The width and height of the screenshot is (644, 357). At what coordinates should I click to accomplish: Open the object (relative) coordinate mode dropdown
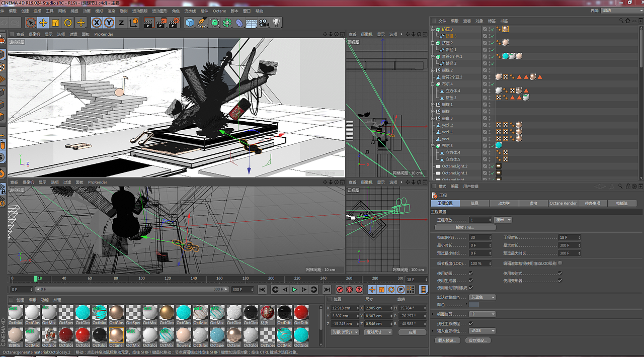pos(345,332)
